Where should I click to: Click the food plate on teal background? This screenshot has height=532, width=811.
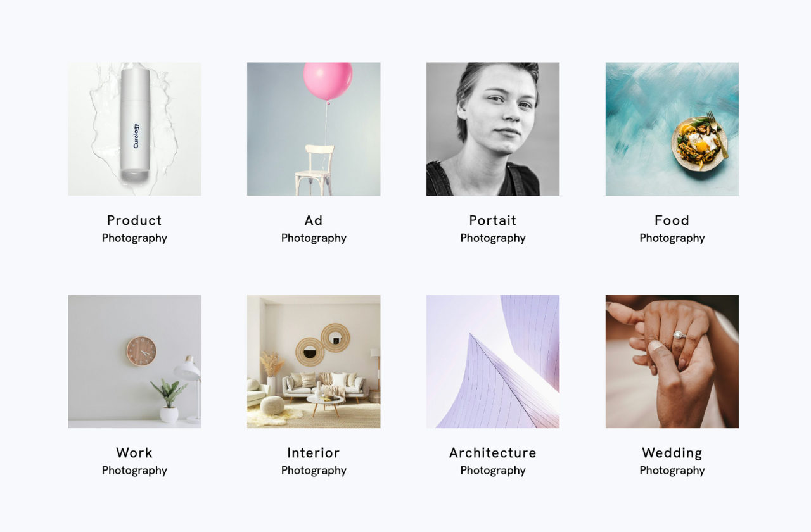672,129
